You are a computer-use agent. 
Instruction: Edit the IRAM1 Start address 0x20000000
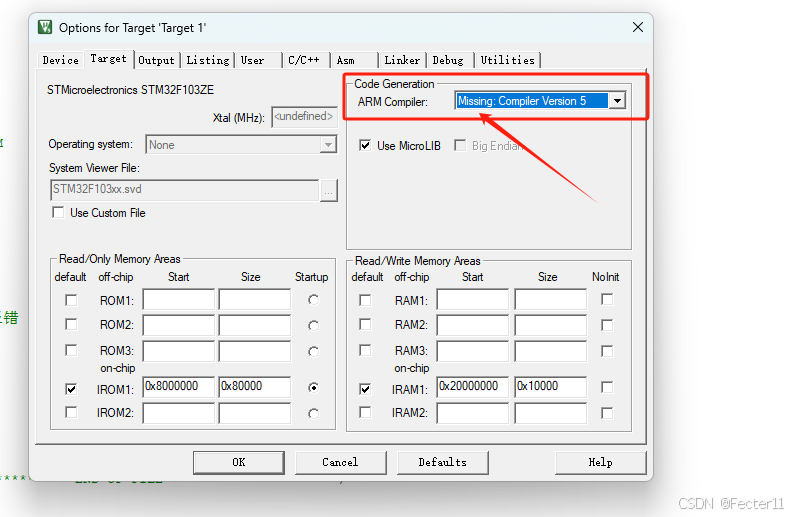(473, 387)
